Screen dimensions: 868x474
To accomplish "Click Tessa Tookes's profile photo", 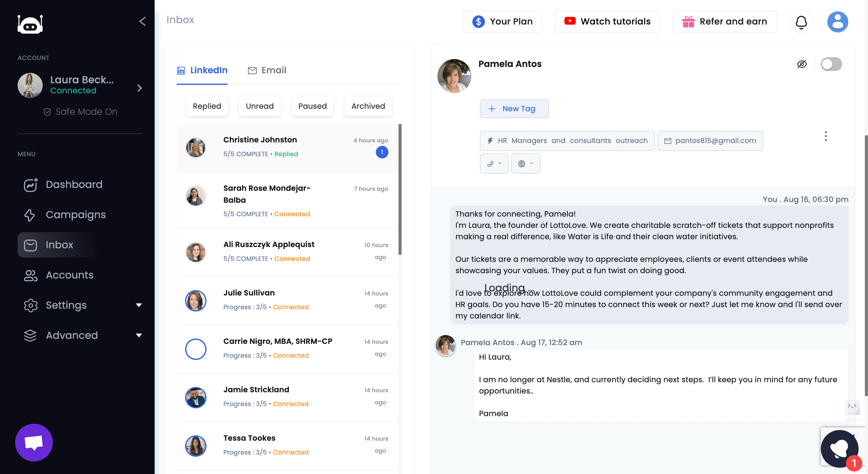I will click(196, 446).
